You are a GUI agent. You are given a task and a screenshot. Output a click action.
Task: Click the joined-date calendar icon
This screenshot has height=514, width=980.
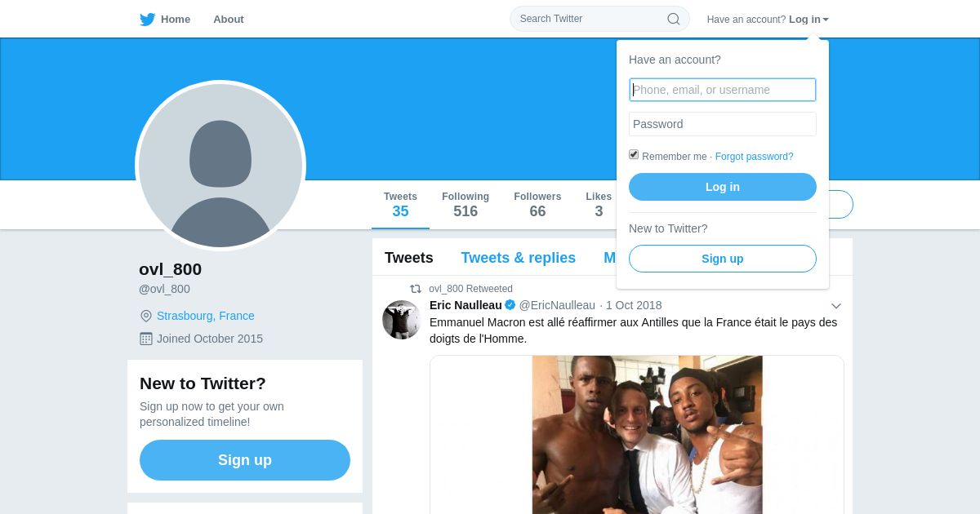(146, 339)
